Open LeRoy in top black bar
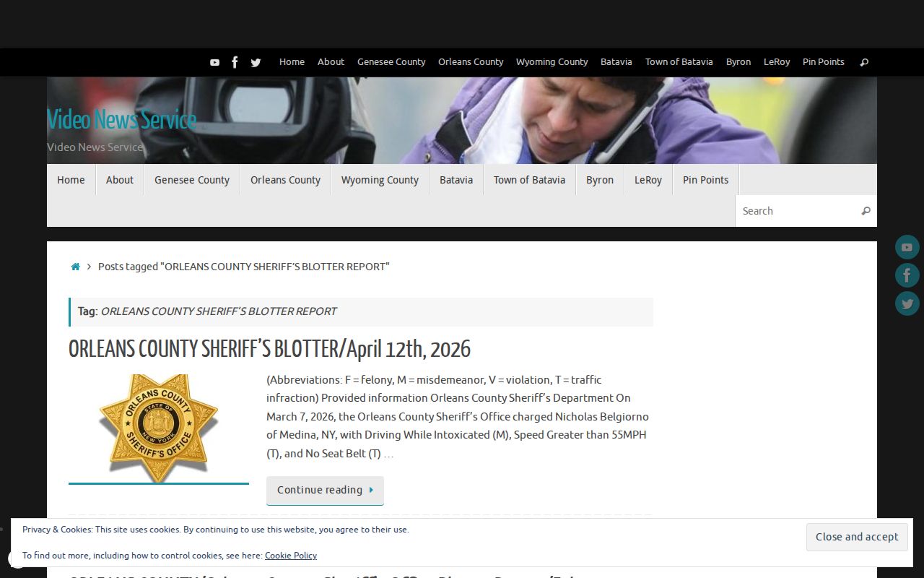 (x=777, y=62)
